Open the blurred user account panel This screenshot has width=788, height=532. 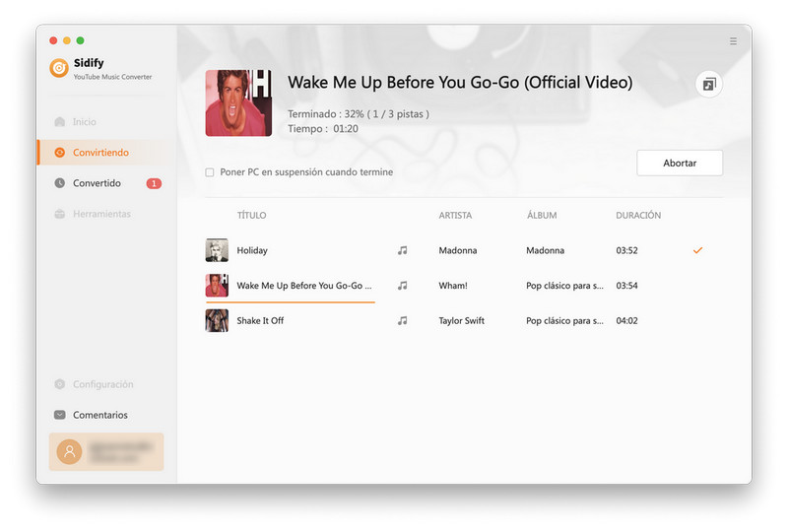106,451
